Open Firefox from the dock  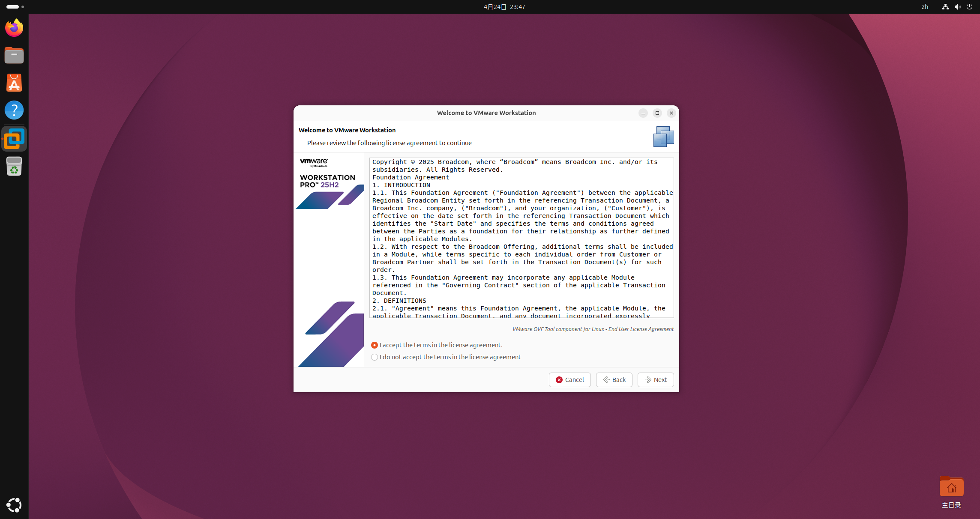coord(14,28)
